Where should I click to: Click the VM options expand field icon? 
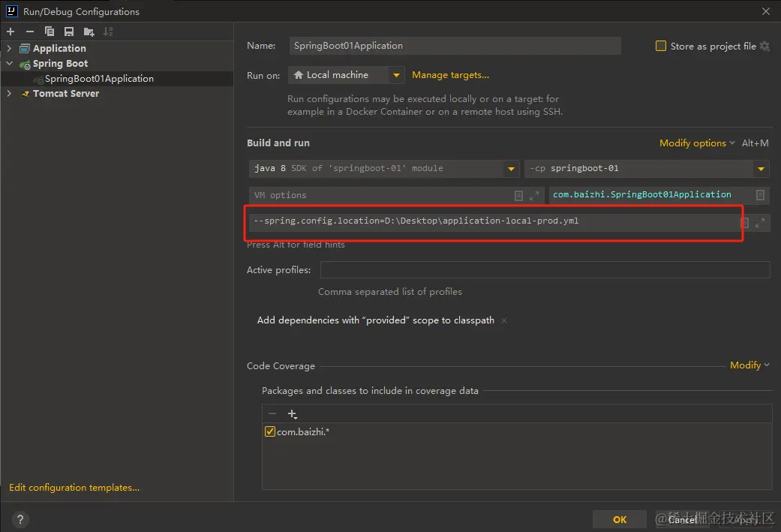[534, 196]
